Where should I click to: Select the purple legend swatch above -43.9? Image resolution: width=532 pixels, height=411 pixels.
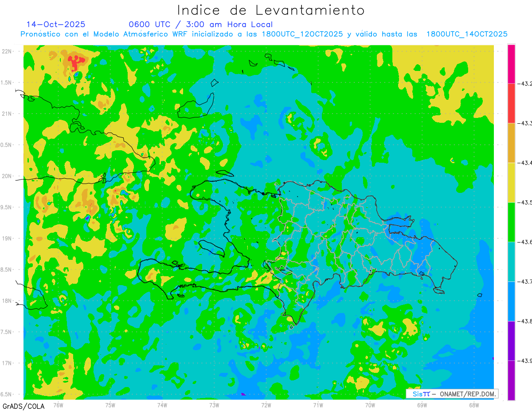[512, 341]
